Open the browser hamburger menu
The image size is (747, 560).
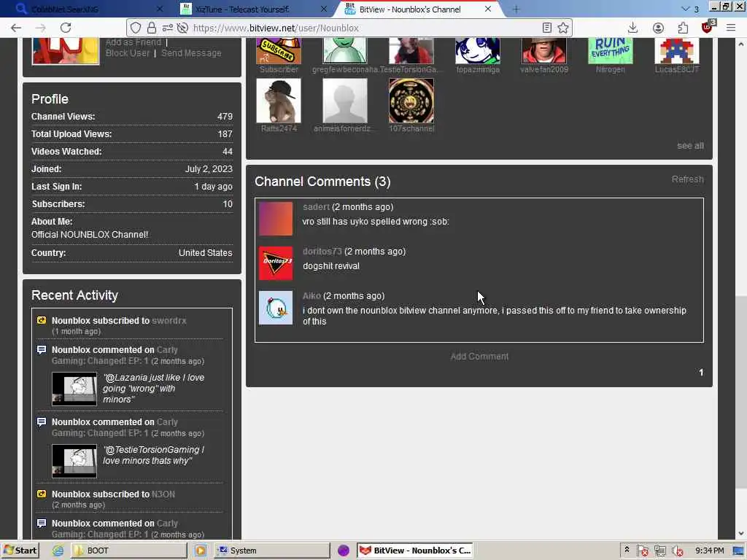(731, 28)
